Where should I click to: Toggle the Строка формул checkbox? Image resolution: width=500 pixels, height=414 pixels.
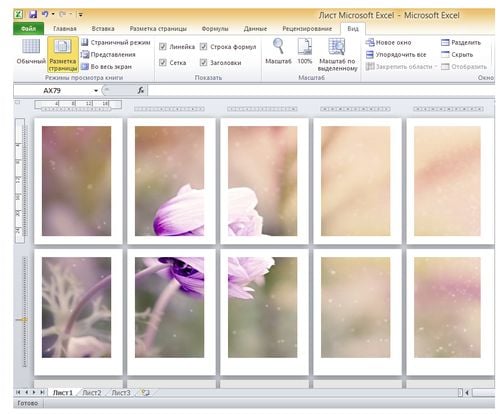tap(203, 47)
